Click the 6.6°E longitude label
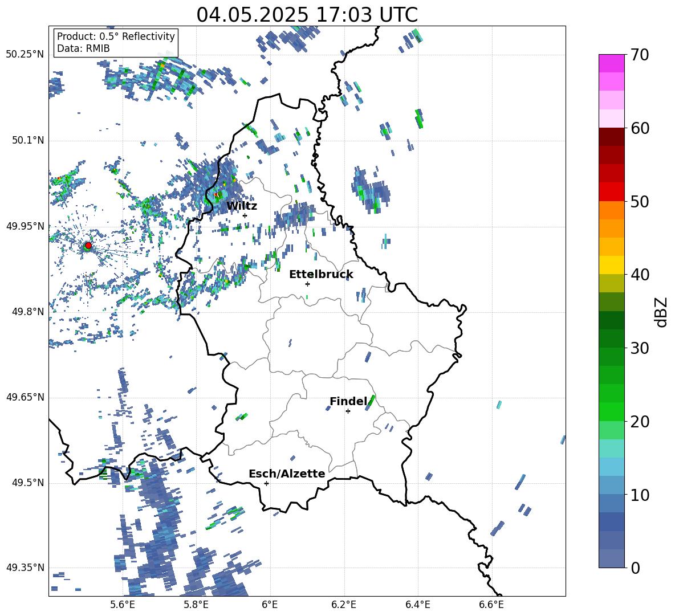Image resolution: width=675 pixels, height=616 pixels. coord(491,605)
